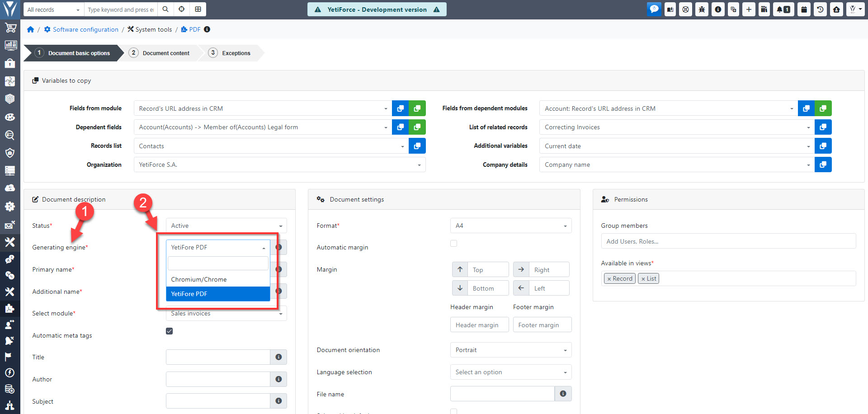
Task: Click the Footer margin input field
Action: point(542,325)
